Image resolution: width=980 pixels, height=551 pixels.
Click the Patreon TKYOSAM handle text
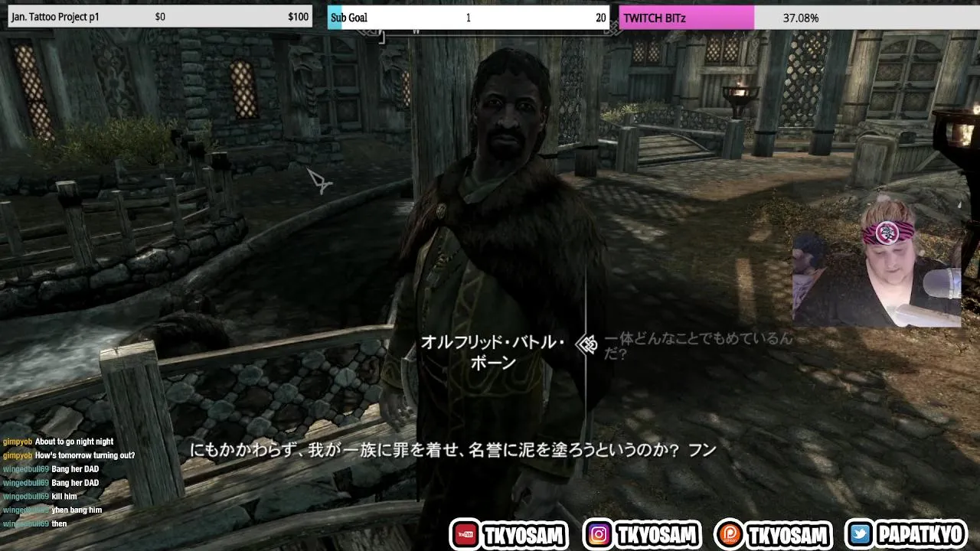tap(787, 535)
